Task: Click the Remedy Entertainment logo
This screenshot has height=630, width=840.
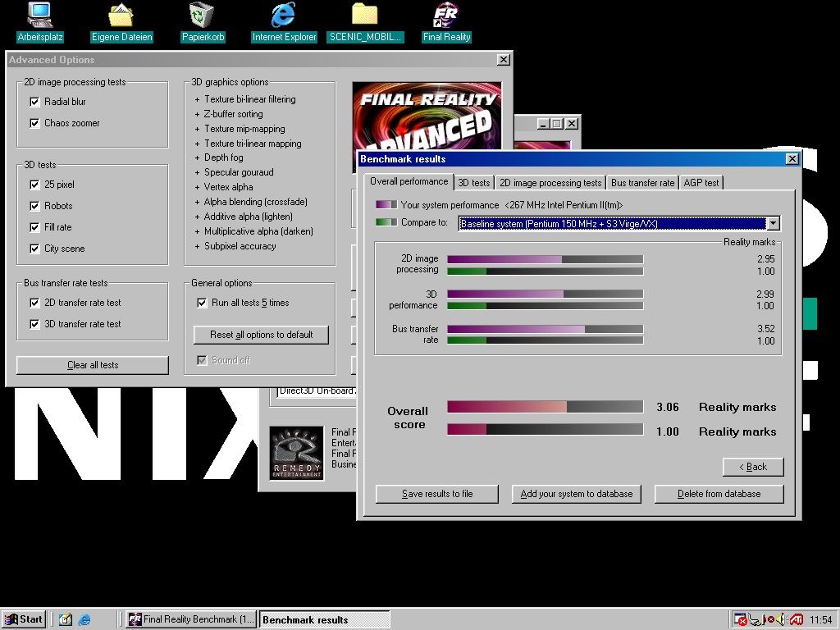Action: pyautogui.click(x=296, y=453)
